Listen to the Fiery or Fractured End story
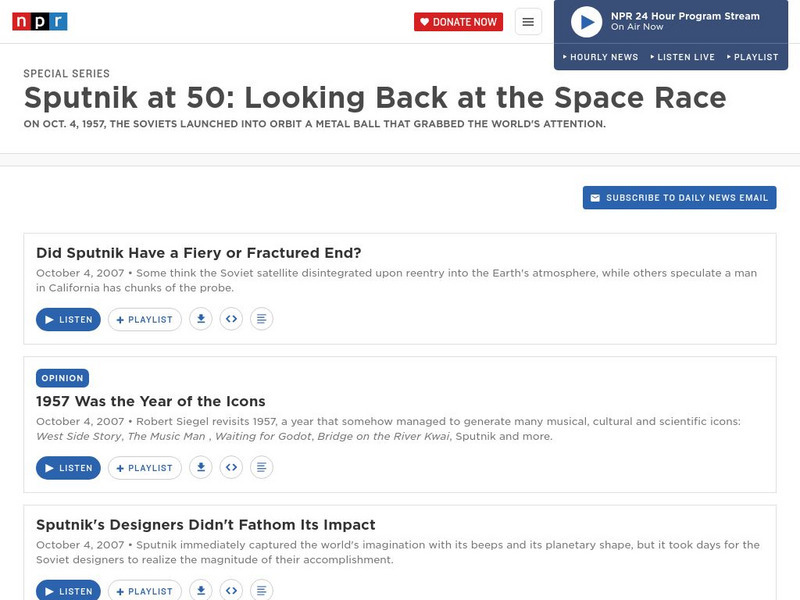The image size is (800, 600). 68,319
